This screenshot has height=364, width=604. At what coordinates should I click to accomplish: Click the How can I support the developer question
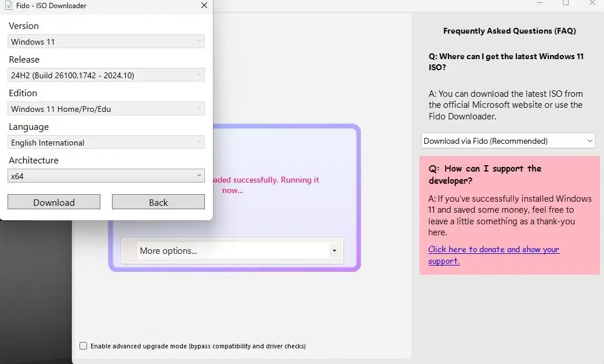point(485,174)
